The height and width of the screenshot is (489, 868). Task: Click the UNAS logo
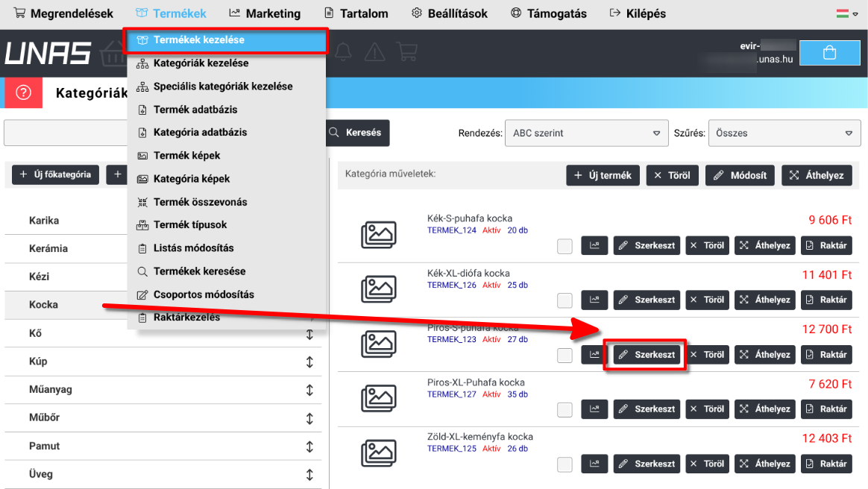point(48,54)
